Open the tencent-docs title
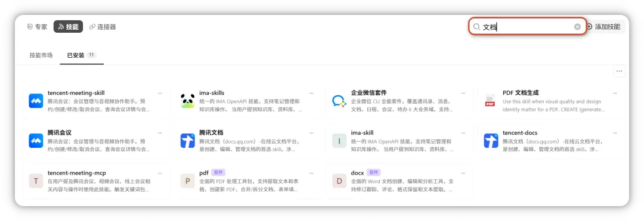The width and height of the screenshot is (644, 221). pos(520,133)
